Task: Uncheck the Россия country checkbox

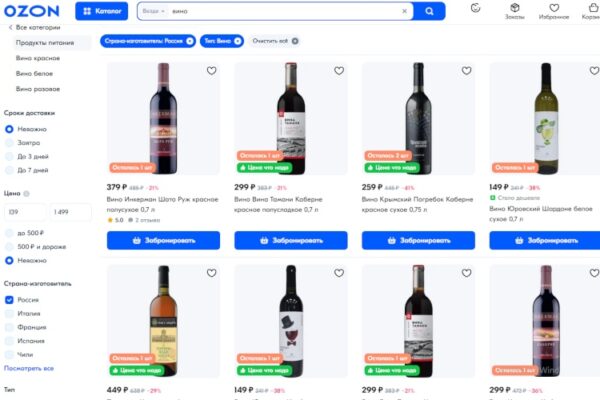Action: click(x=10, y=299)
